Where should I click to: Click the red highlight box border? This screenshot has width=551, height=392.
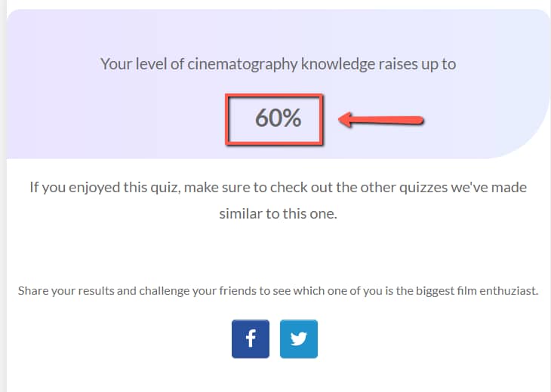[x=274, y=96]
